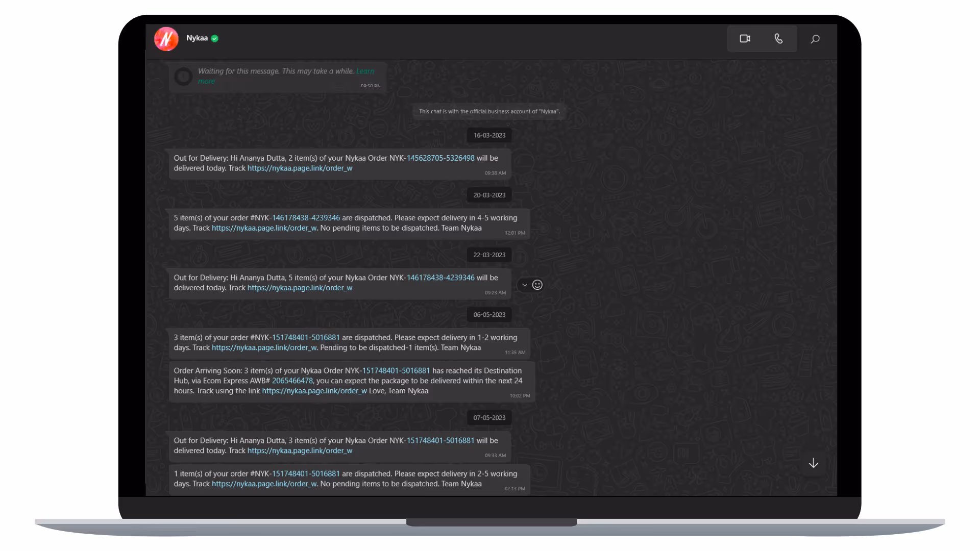Click the 06-05-2023 date separator chip
Screen dimensions: 980x551
tap(489, 315)
